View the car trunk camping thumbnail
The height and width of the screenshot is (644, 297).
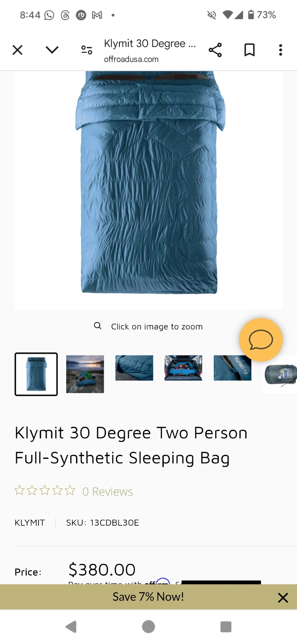point(183,368)
